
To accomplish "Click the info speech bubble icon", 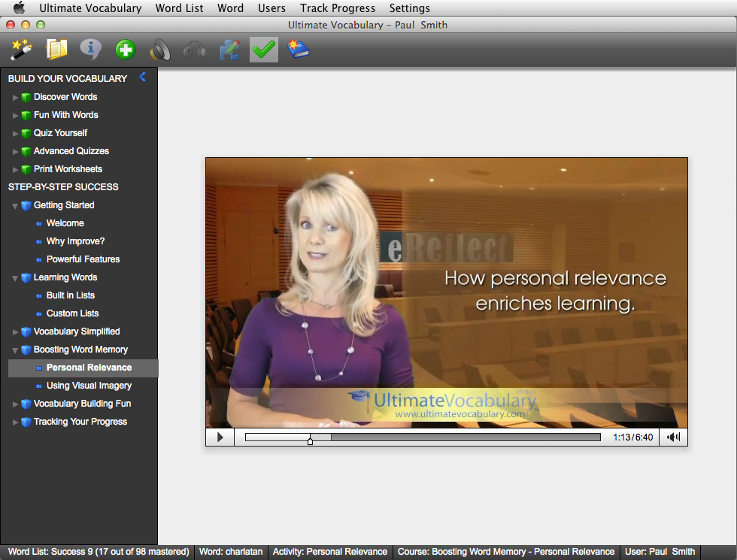I will 91,50.
